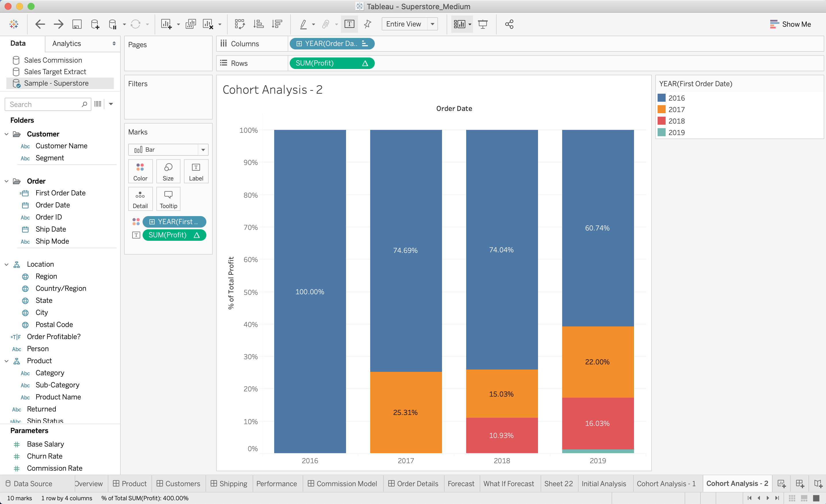Click the Search field in Data pane
Viewport: 826px width, 504px height.
click(44, 104)
